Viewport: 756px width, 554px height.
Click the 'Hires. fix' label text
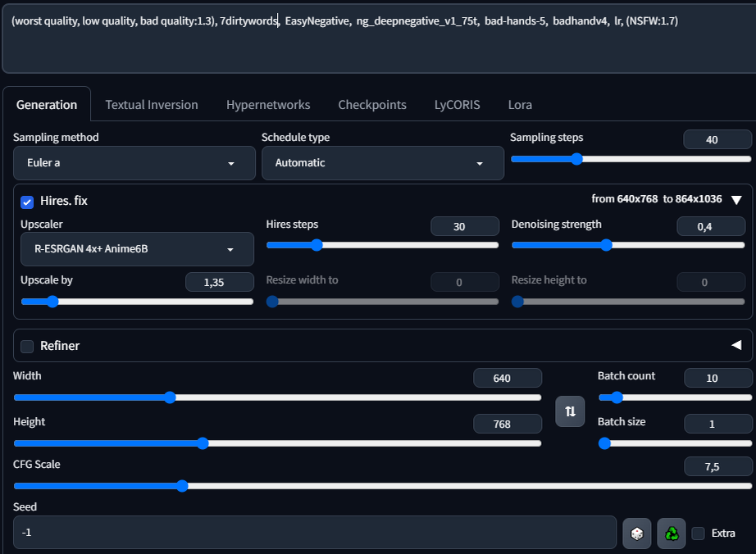point(64,201)
